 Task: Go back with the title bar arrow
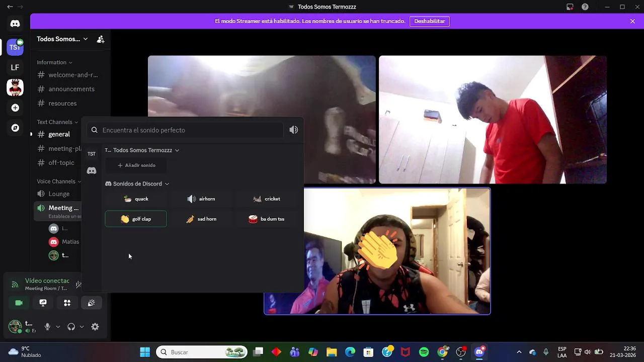click(x=10, y=7)
